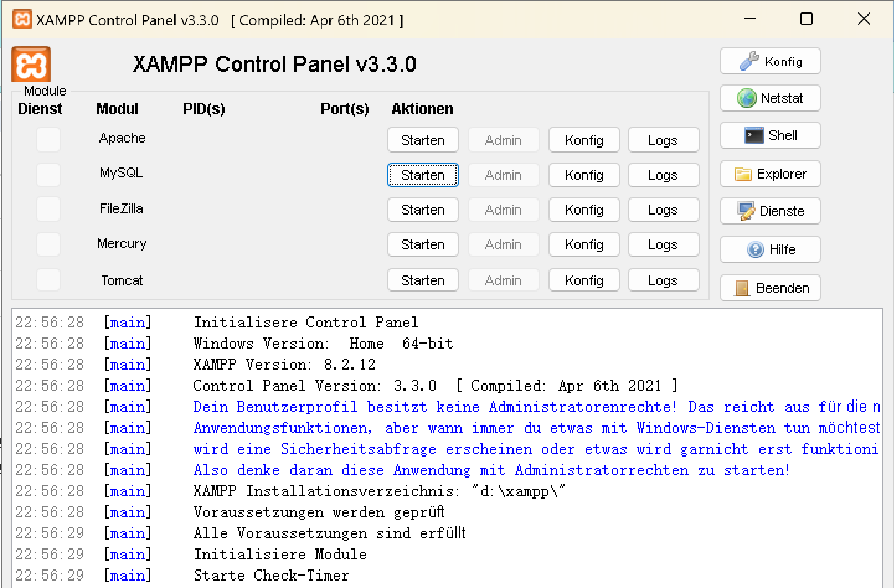Open Netstat with the globe icon
The height and width of the screenshot is (588, 894).
(x=770, y=98)
